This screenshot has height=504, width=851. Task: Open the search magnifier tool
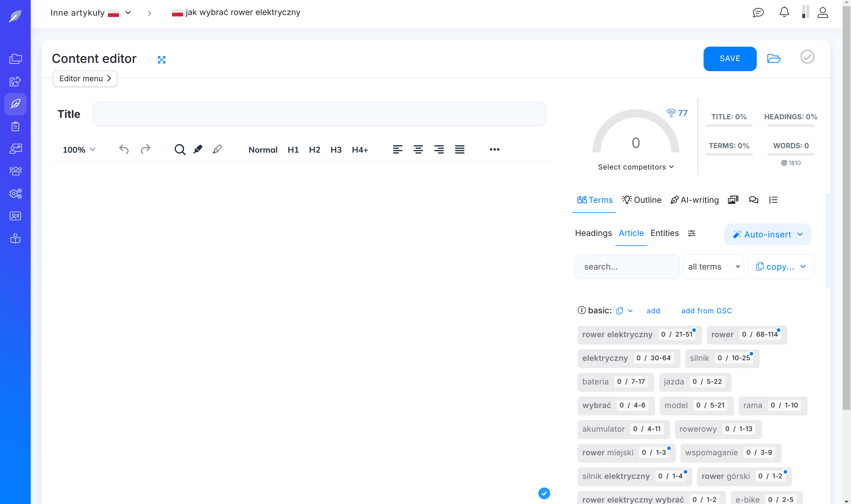click(x=180, y=149)
